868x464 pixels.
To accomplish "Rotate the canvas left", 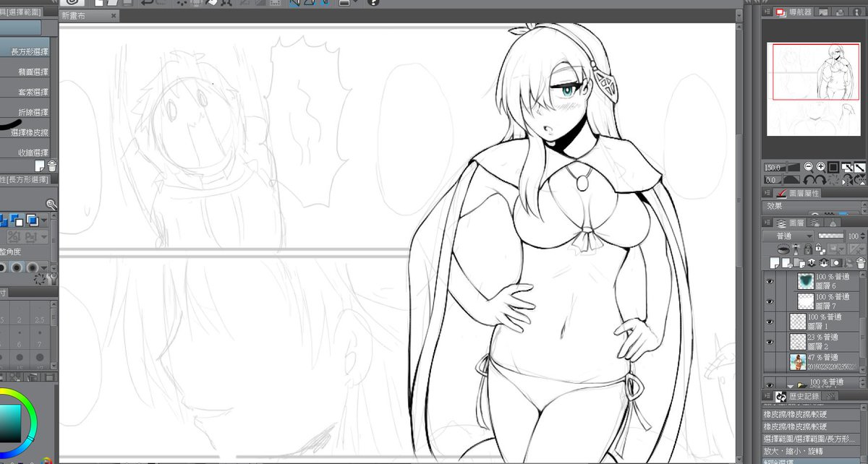I will pos(809,179).
